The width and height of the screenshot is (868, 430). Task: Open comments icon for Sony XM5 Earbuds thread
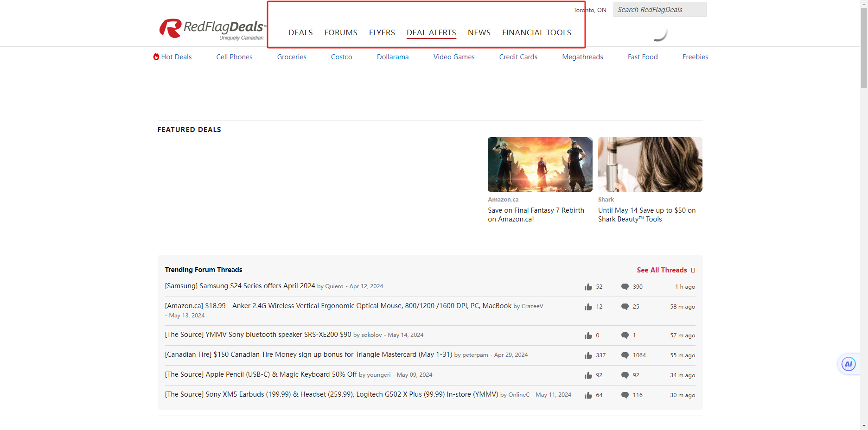[625, 395]
